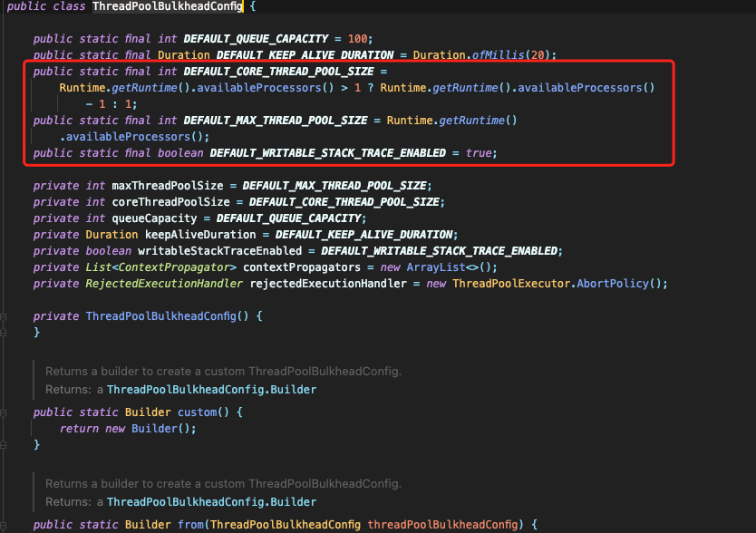Place cursor on class name ThreadPoolBulkheadConfig in declaration
This screenshot has height=533, width=756.
click(x=168, y=6)
